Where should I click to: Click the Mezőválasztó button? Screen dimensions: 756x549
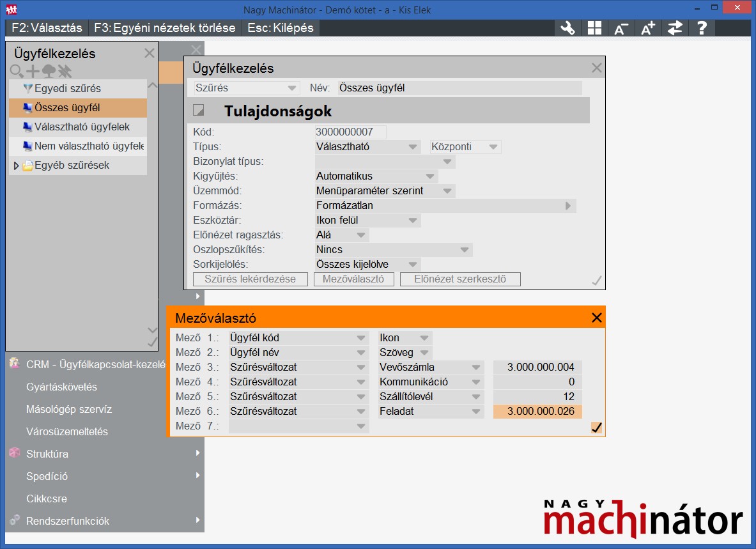click(x=353, y=279)
